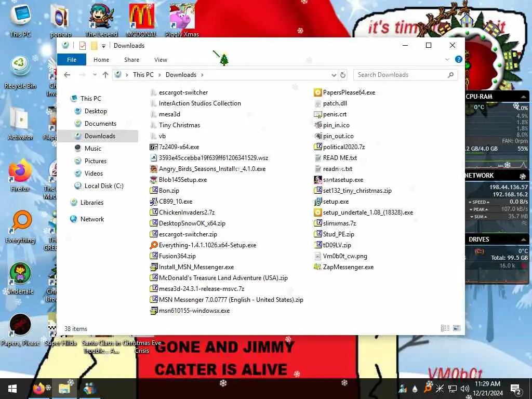
Task: Open the Share ribbon tab
Action: (131, 60)
